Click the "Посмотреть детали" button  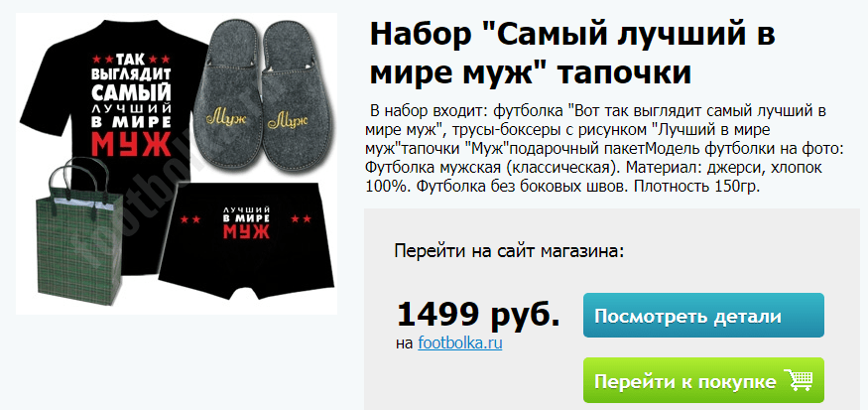point(703,316)
